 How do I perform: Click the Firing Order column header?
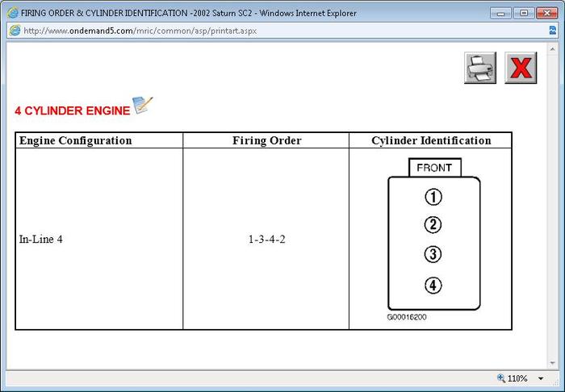click(x=266, y=140)
